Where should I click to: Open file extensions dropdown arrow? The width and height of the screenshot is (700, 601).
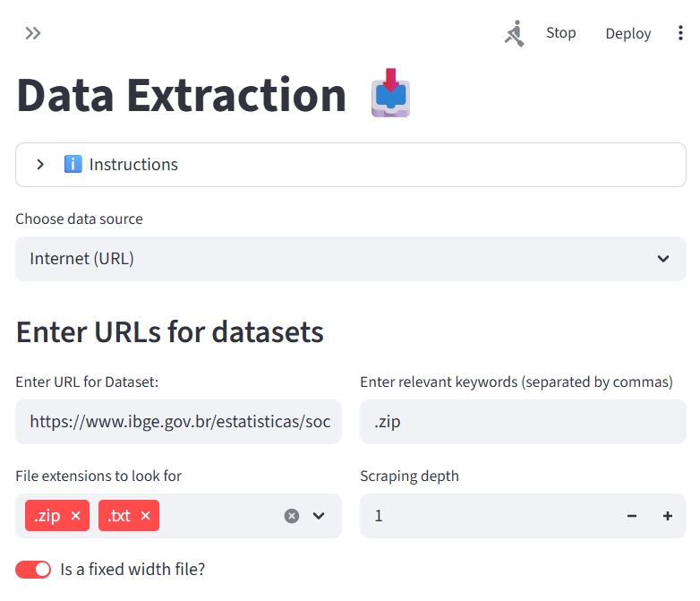click(x=319, y=516)
